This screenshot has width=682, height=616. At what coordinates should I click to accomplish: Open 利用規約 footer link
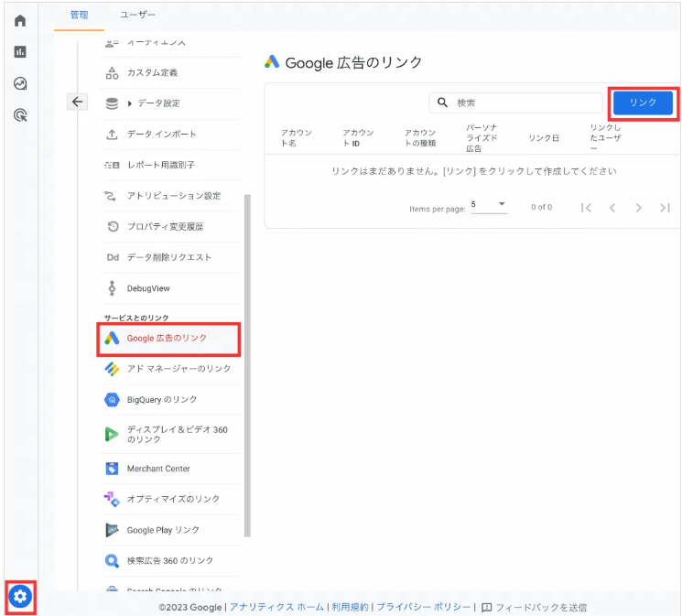point(350,607)
